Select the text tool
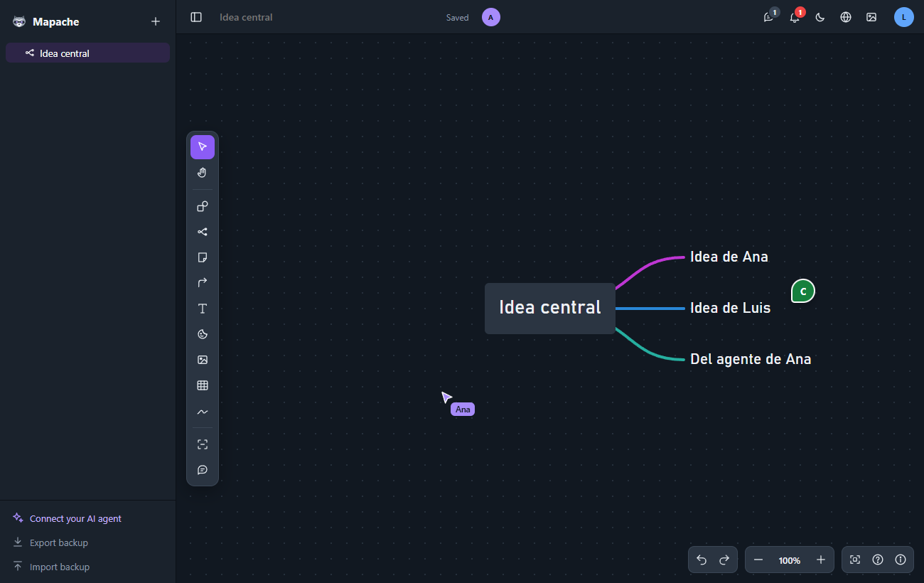Screen dimensions: 924x583 pyautogui.click(x=203, y=309)
